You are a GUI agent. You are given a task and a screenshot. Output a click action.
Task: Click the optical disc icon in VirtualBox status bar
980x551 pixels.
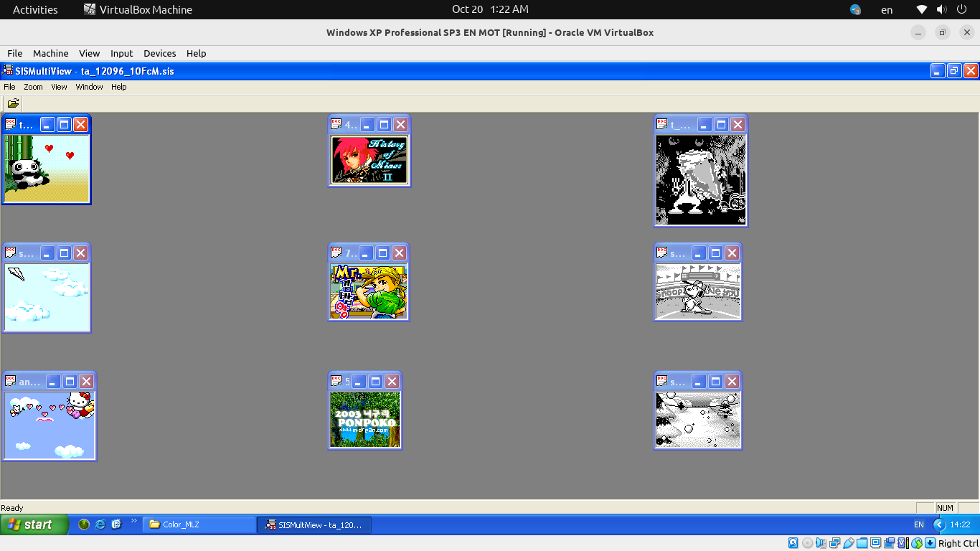(807, 543)
